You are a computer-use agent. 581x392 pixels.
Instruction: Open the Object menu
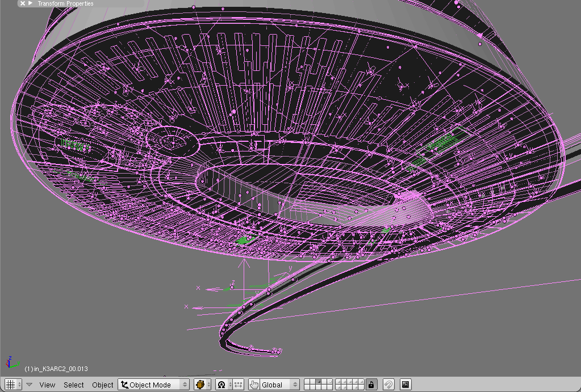tap(103, 385)
